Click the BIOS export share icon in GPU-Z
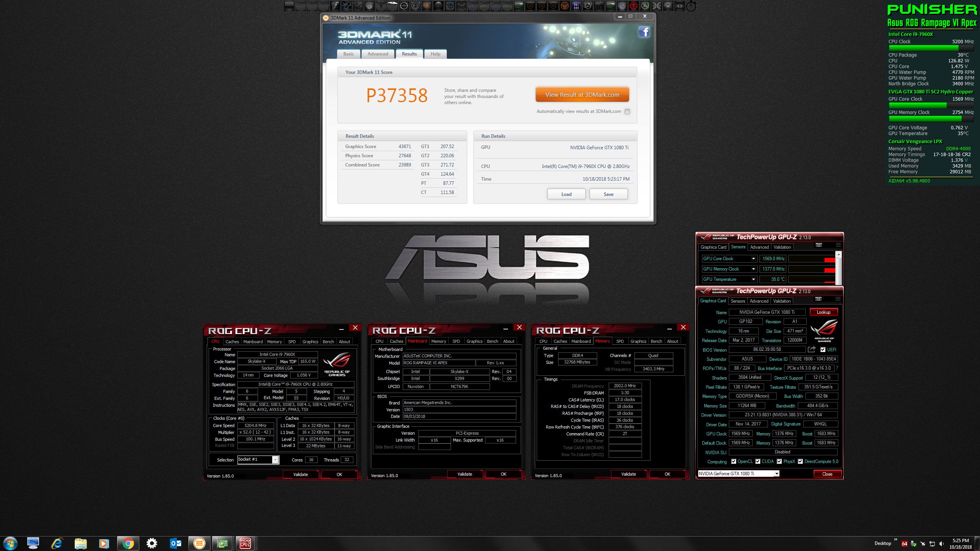The height and width of the screenshot is (551, 980). 811,349
